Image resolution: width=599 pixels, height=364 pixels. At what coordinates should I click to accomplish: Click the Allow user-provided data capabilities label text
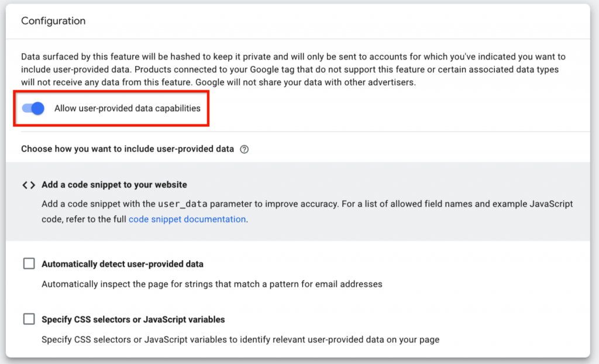point(127,108)
